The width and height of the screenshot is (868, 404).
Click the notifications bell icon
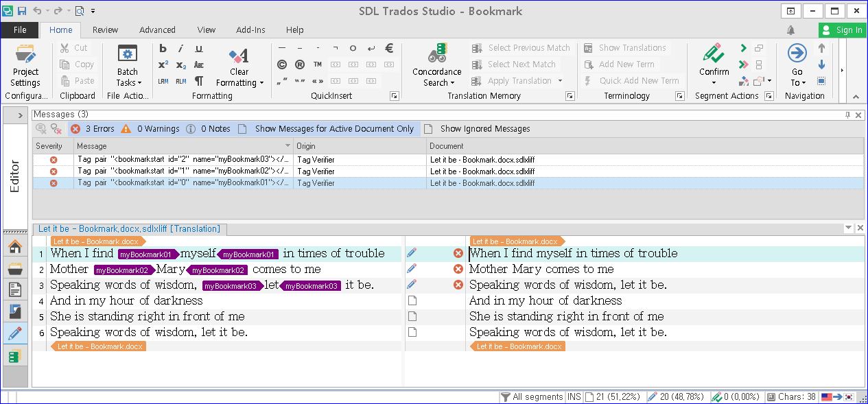(791, 30)
